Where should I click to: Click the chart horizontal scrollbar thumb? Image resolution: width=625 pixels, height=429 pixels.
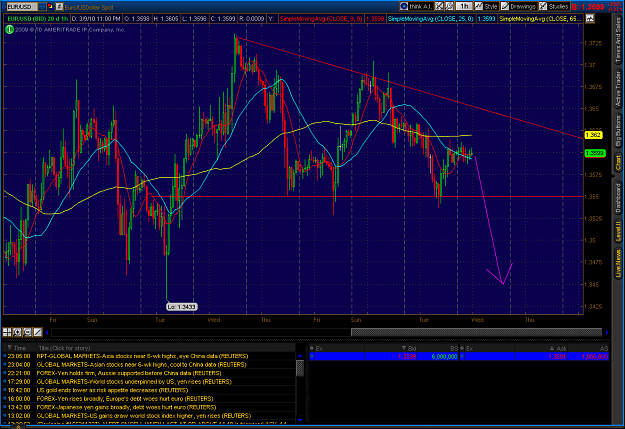pyautogui.click(x=476, y=332)
